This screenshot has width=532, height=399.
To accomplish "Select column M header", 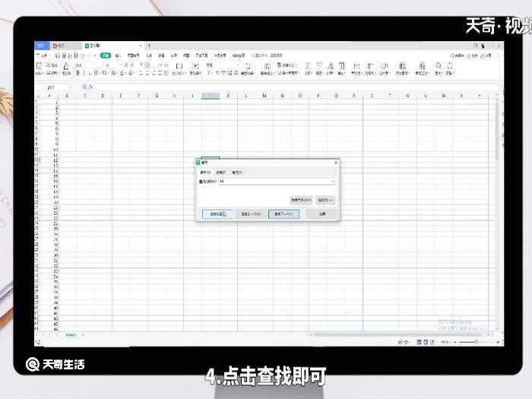I will click(264, 96).
